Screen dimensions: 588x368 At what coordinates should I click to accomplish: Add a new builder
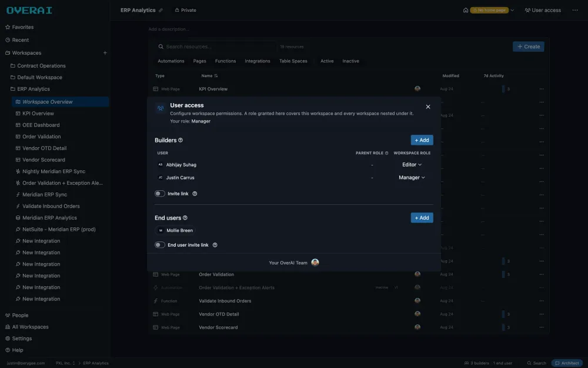(x=422, y=140)
